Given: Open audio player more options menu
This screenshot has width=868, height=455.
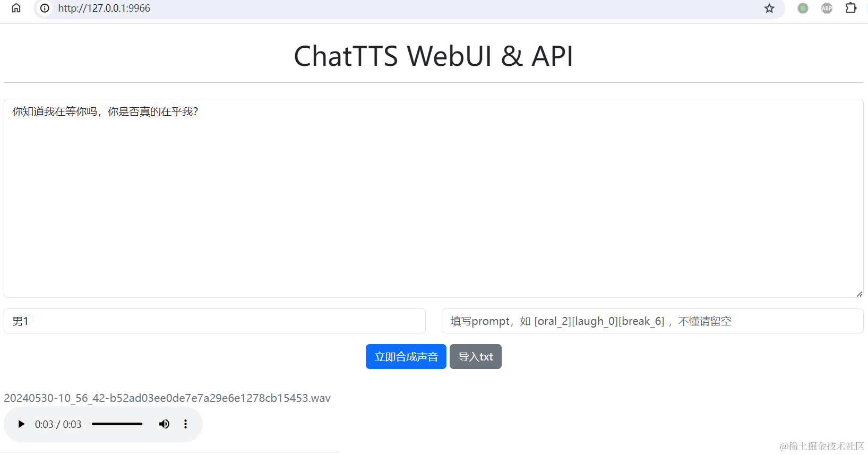Looking at the screenshot, I should click(x=185, y=424).
